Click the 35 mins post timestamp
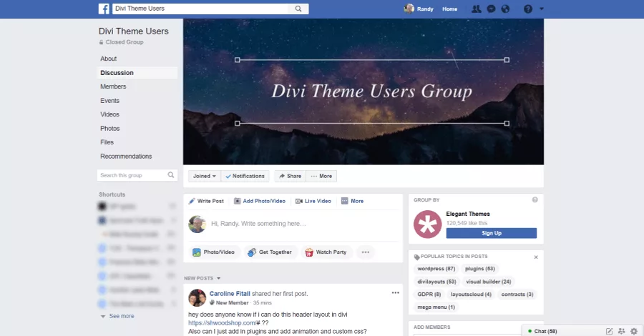The width and height of the screenshot is (644, 336). [262, 303]
